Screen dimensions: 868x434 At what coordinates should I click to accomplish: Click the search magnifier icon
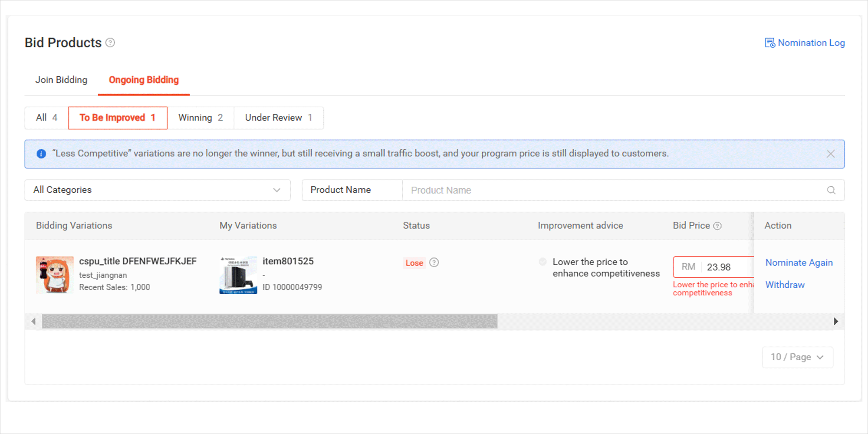[831, 190]
